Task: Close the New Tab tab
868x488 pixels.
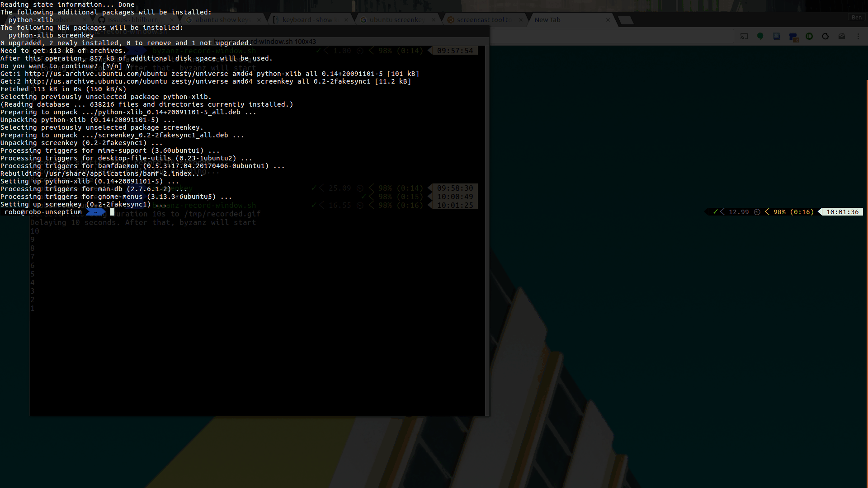Action: 608,20
